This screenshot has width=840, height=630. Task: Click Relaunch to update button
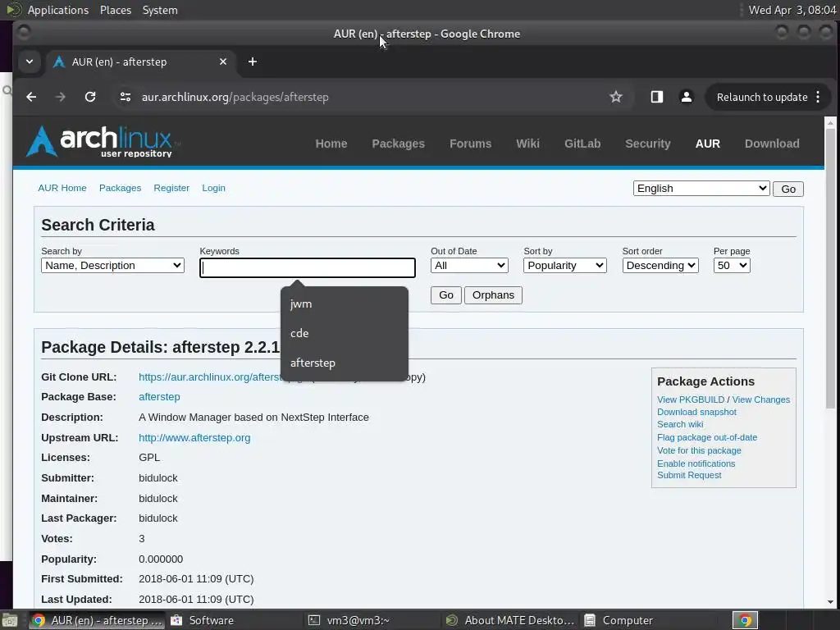point(762,97)
